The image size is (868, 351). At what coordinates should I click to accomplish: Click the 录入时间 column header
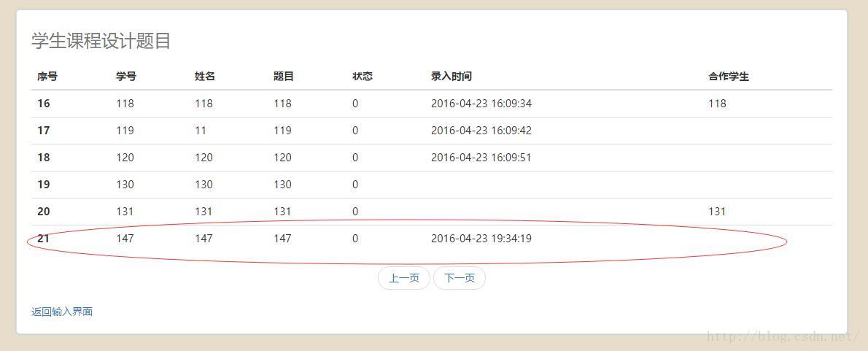(452, 77)
